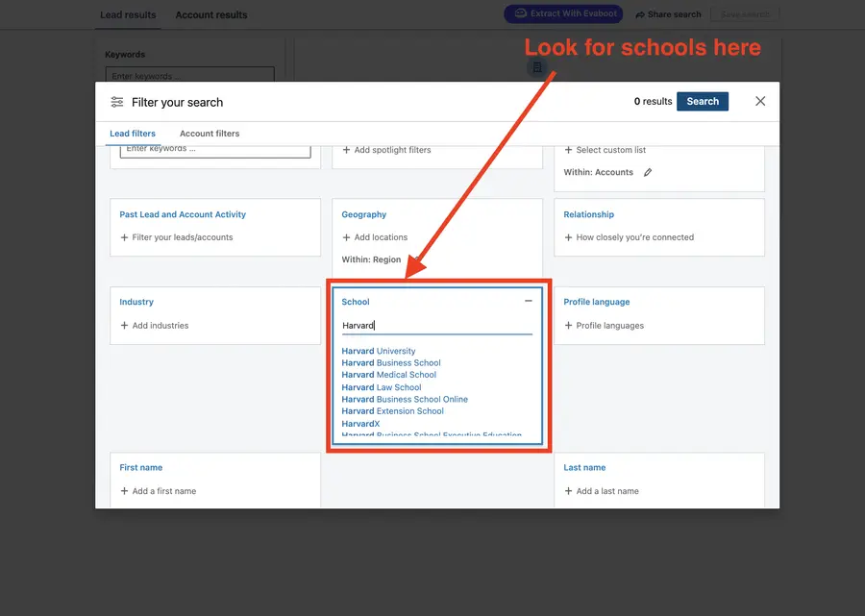Click the plus icon for Add spotlight filters
Screen dimensions: 865x616
point(346,150)
